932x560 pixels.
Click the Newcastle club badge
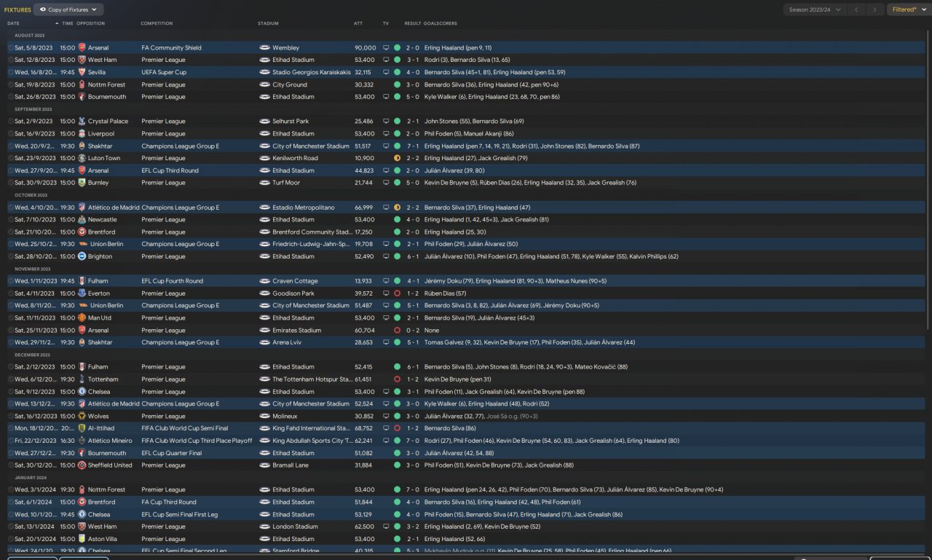(82, 220)
